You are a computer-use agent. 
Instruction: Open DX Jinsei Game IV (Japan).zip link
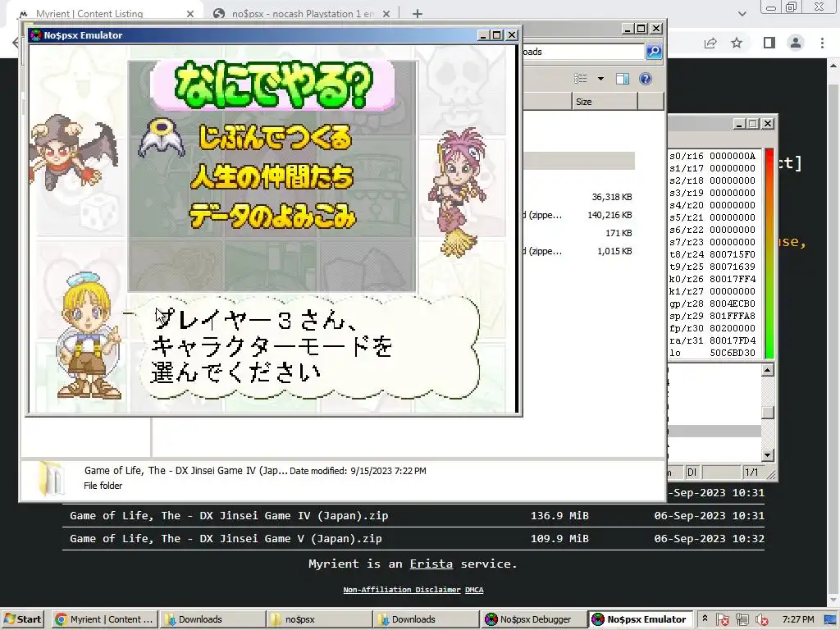pyautogui.click(x=229, y=515)
